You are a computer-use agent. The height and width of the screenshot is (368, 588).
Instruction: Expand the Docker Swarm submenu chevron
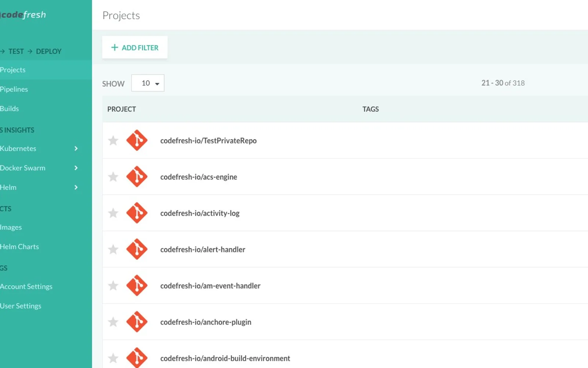coord(76,168)
